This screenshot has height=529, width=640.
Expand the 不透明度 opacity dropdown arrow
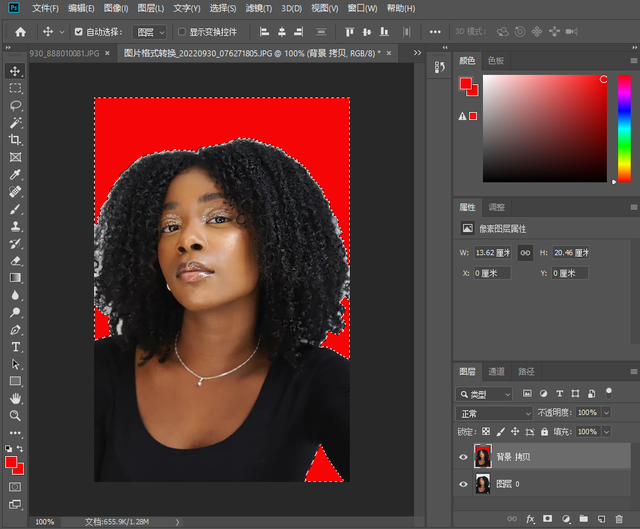tap(606, 413)
